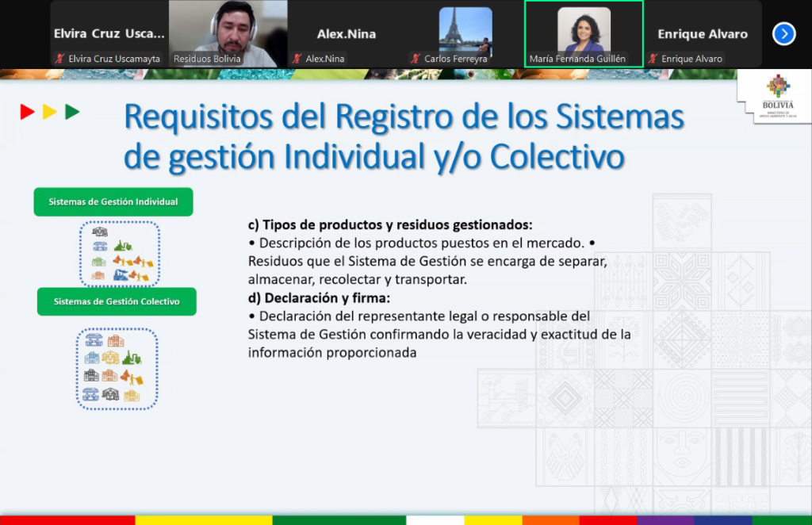Click Elvira Cruz Uscamayta's muted microphone icon
This screenshot has height=525, width=812.
(x=59, y=59)
